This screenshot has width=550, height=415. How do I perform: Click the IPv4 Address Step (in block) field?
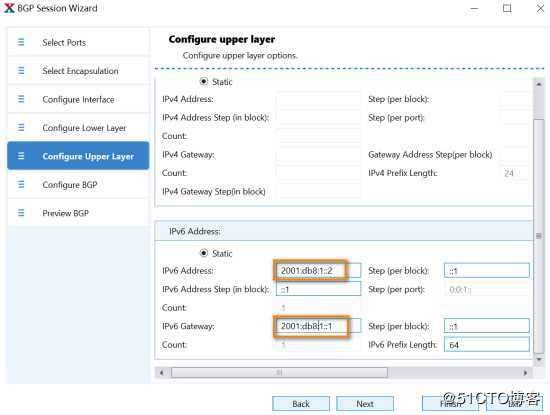click(318, 118)
